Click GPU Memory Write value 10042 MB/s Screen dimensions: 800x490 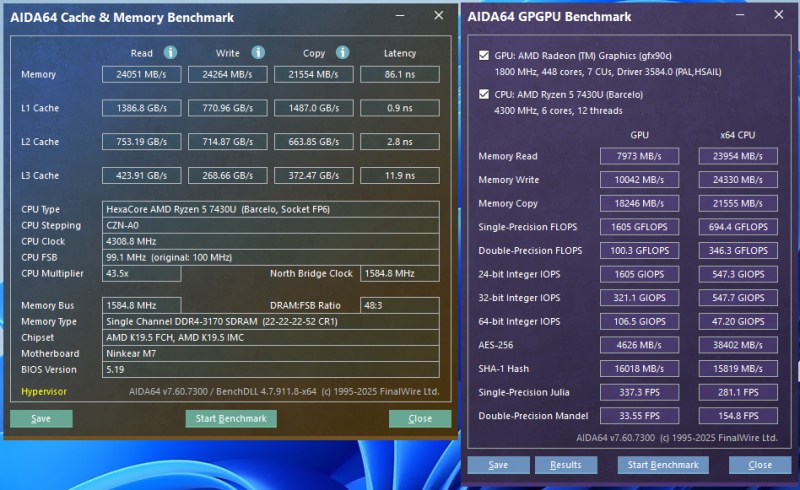(639, 180)
